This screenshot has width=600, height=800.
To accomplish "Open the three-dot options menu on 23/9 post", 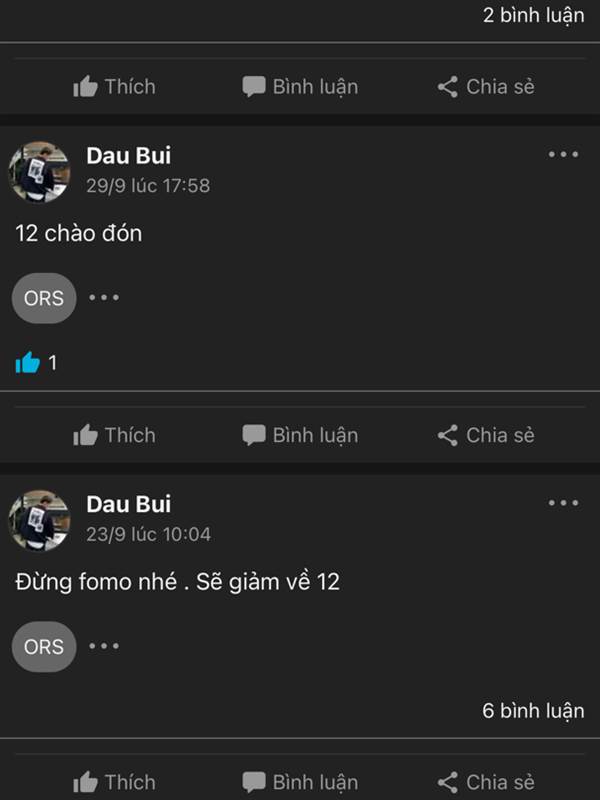I will click(x=563, y=503).
